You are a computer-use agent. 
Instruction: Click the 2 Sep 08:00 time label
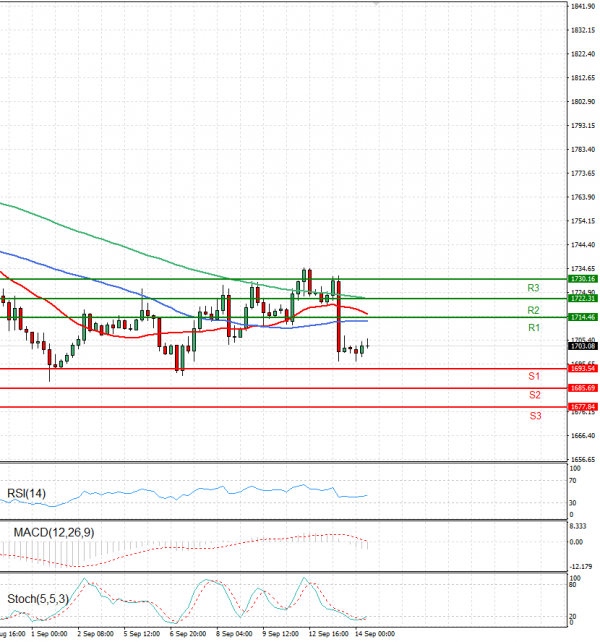pyautogui.click(x=95, y=634)
